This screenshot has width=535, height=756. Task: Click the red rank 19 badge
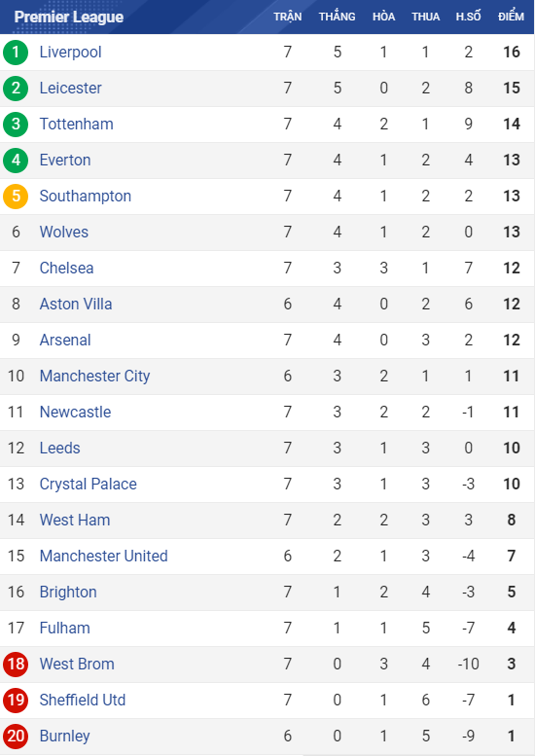(x=16, y=701)
